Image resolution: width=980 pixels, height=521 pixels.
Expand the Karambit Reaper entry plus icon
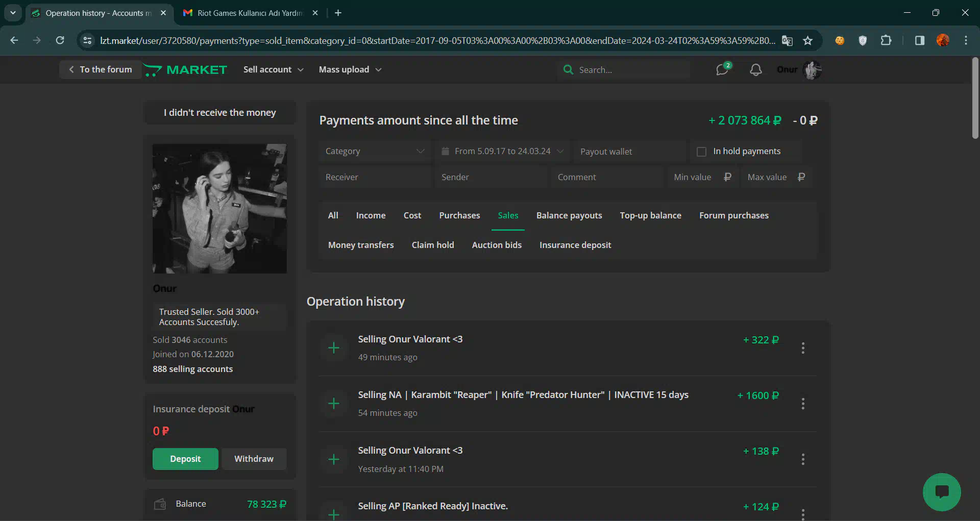(334, 404)
